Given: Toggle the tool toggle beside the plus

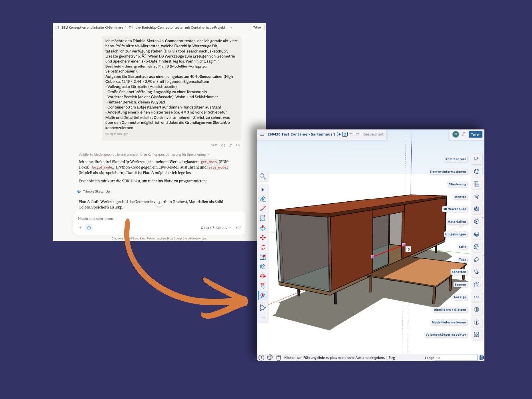Looking at the screenshot, I should pos(89,228).
